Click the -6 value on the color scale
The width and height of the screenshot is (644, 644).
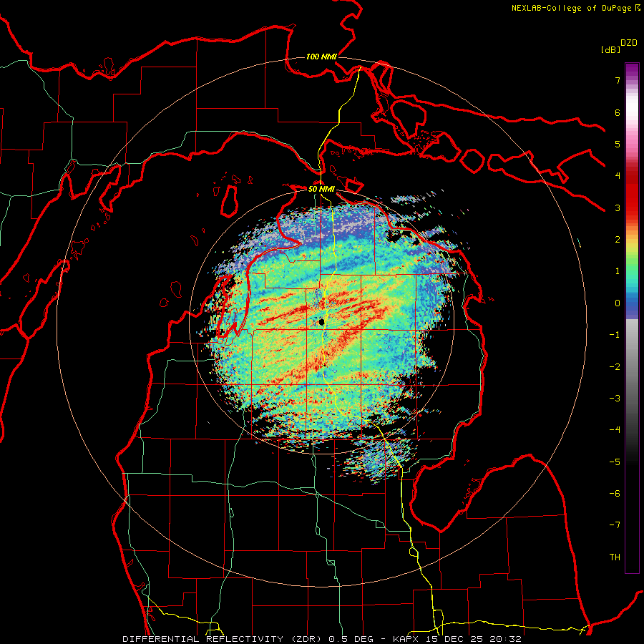pyautogui.click(x=615, y=494)
